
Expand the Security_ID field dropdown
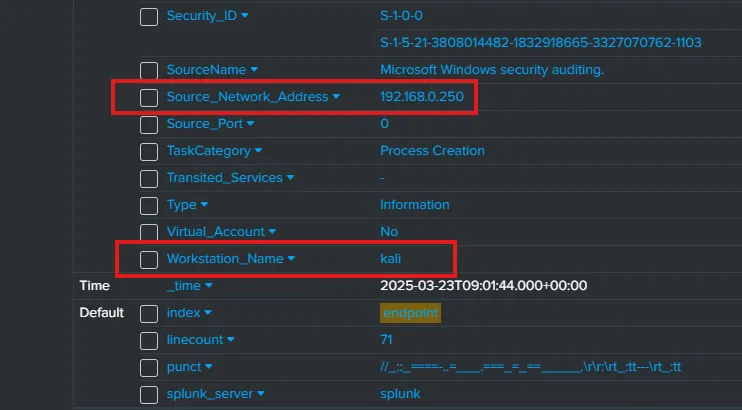246,17
